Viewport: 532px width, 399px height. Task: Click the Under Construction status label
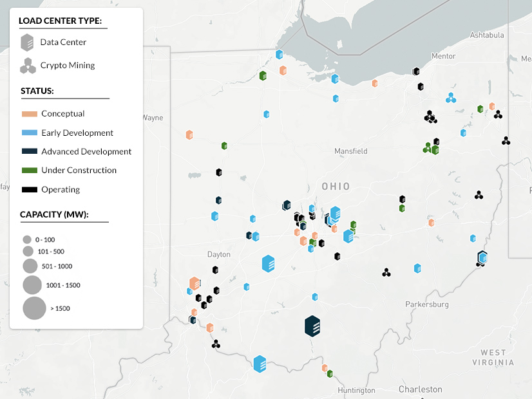(x=79, y=170)
